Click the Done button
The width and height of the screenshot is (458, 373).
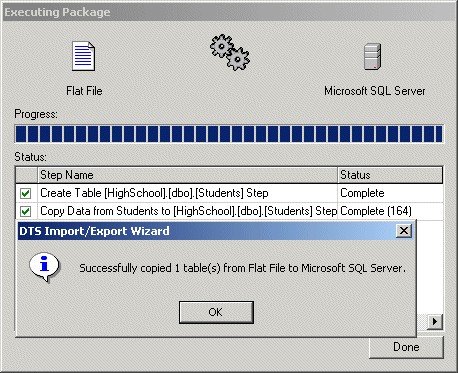(x=406, y=347)
